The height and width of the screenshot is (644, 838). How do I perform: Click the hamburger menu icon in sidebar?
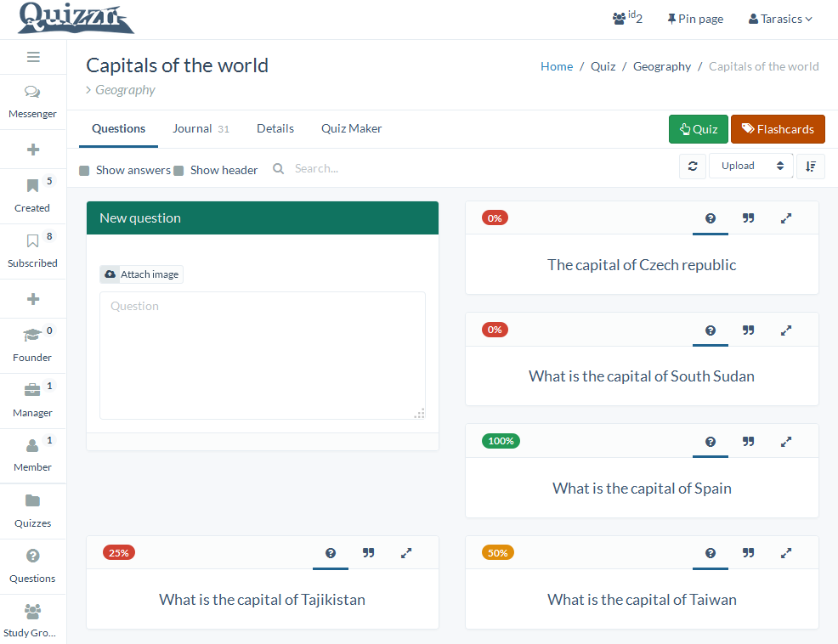33,57
